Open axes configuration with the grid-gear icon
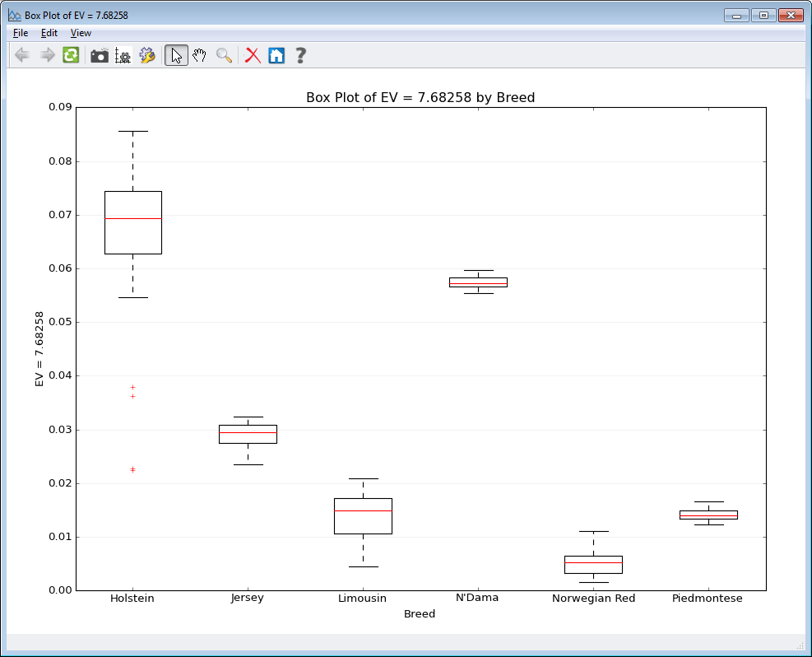This screenshot has width=812, height=657. point(123,55)
